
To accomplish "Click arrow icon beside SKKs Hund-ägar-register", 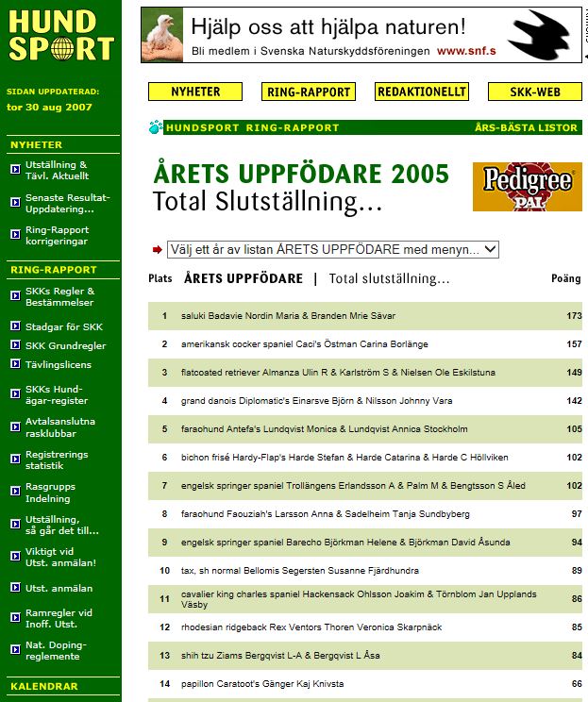I will (15, 393).
